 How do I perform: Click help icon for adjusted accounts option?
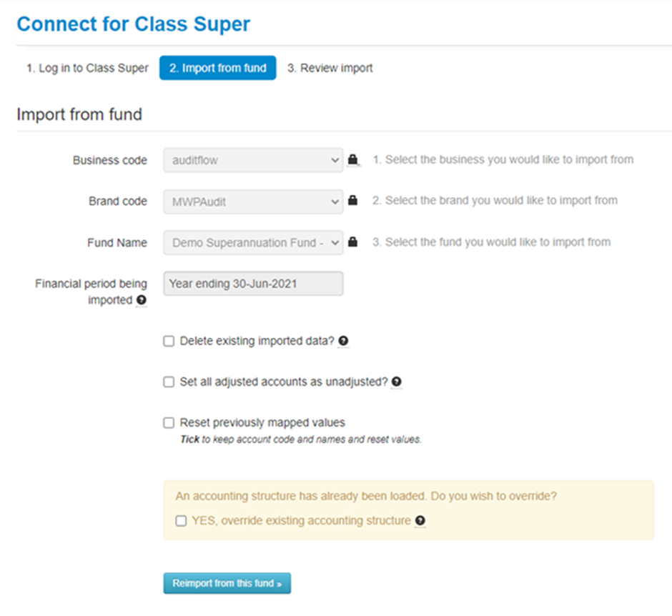(397, 382)
